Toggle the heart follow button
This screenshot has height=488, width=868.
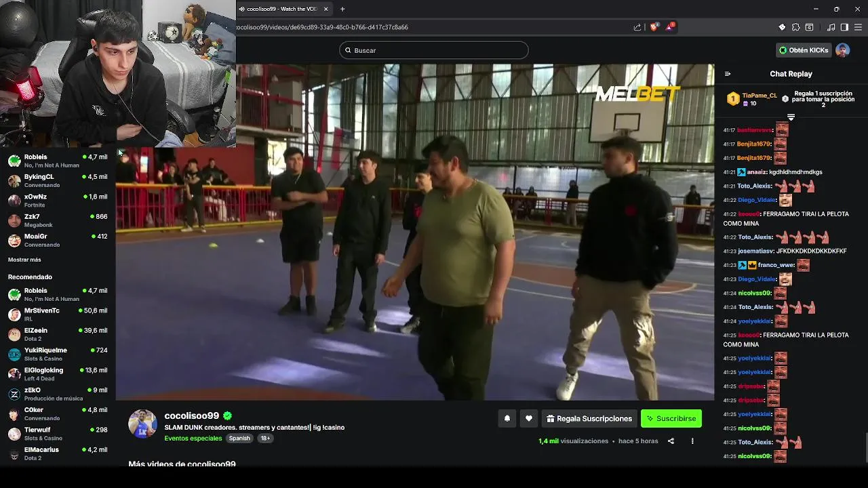coord(529,419)
